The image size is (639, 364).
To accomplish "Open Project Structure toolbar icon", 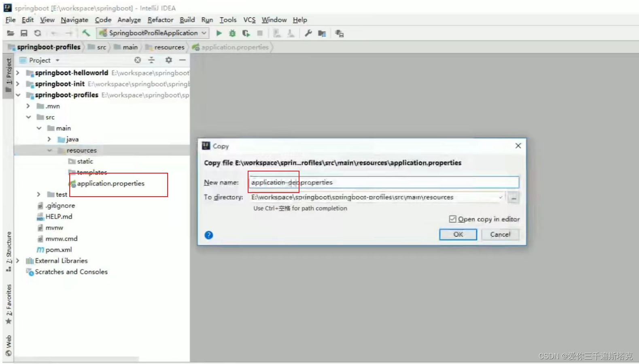I will pos(322,33).
